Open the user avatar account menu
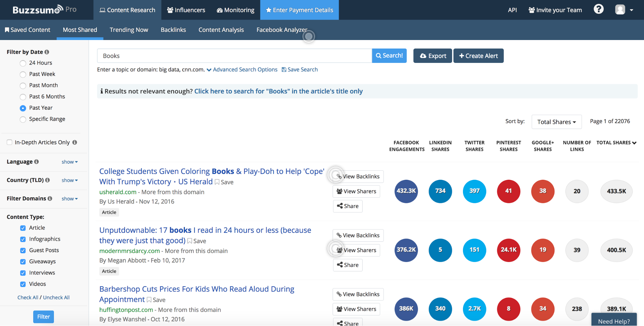Viewport: 644px width, 326px height. pos(624,10)
